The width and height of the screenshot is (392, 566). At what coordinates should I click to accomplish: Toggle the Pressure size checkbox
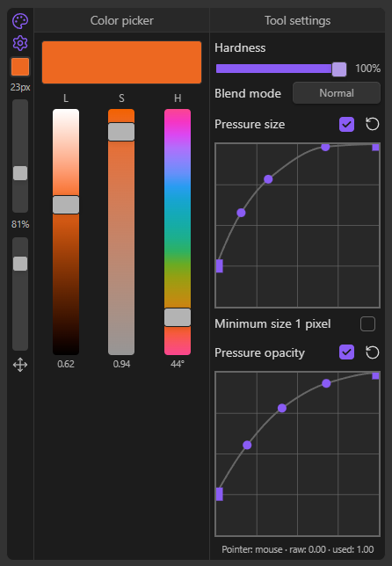click(x=346, y=124)
